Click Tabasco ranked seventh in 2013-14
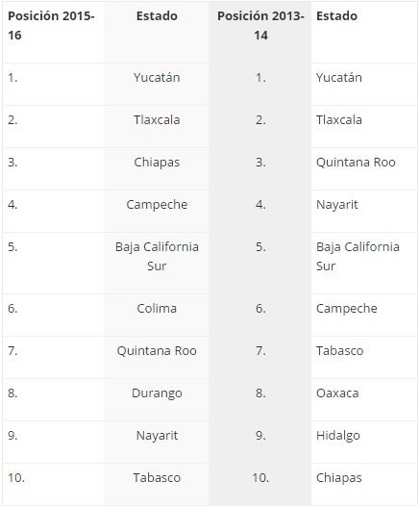 pyautogui.click(x=339, y=351)
